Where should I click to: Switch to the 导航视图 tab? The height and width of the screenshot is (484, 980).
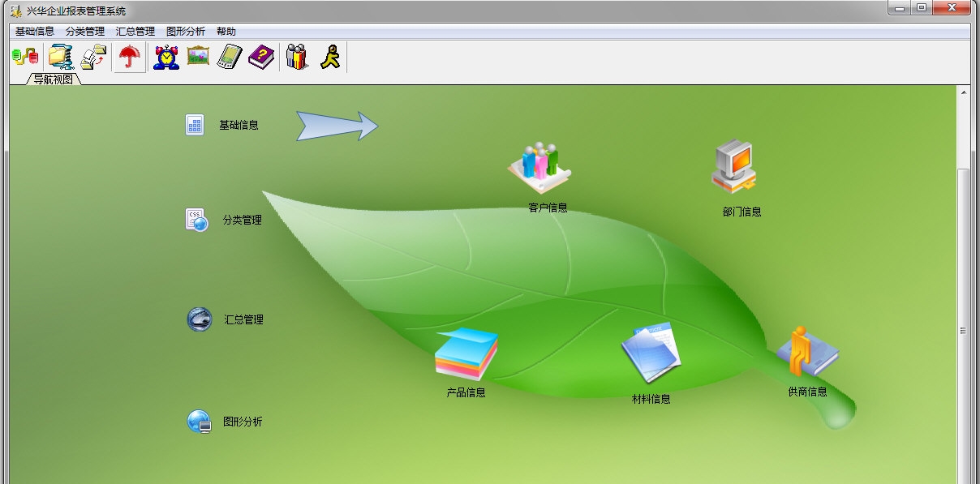pyautogui.click(x=54, y=79)
